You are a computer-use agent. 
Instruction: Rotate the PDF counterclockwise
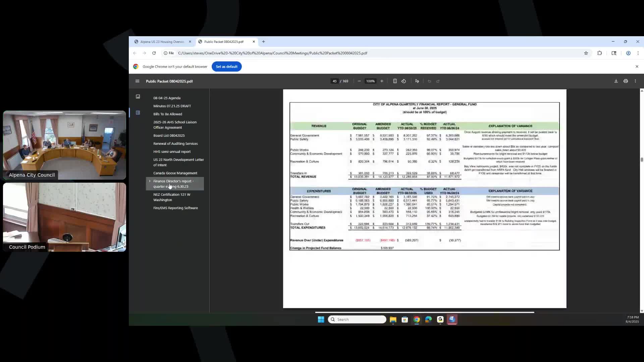(x=404, y=81)
